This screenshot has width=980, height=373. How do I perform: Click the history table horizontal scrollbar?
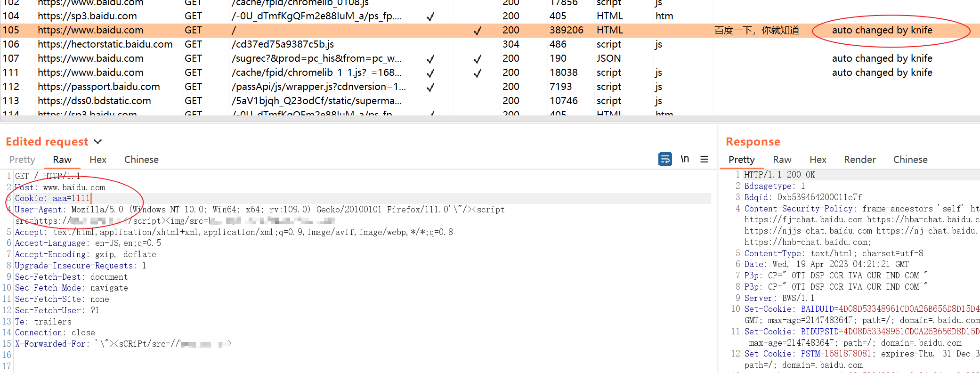click(490, 119)
